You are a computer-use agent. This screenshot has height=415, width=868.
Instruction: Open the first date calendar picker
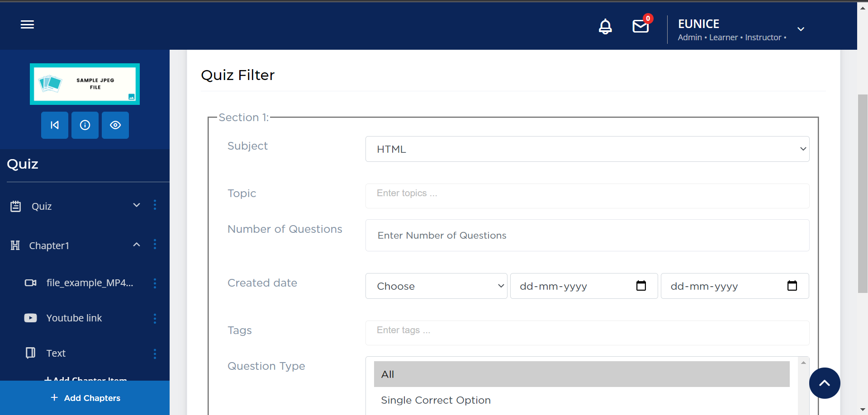(641, 286)
